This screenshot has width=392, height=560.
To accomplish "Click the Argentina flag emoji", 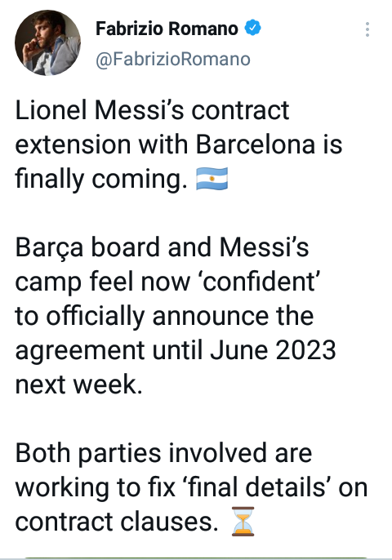I will click(212, 178).
